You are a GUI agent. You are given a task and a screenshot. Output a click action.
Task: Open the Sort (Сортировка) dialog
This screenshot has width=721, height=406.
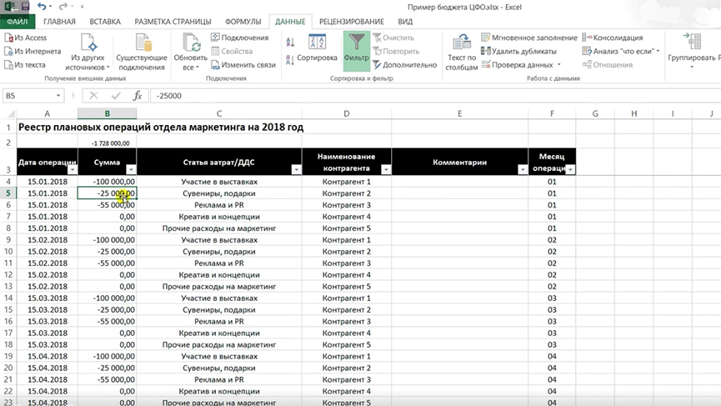317,48
